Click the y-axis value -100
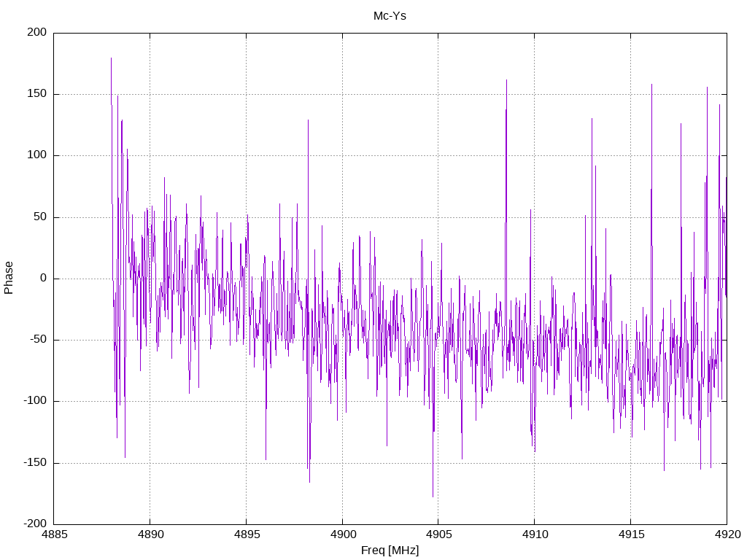 (35, 401)
